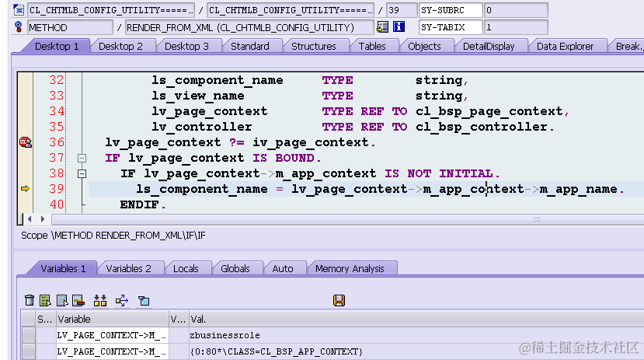Click the SY-SUBRC field label
This screenshot has width=644, height=360.
point(451,10)
